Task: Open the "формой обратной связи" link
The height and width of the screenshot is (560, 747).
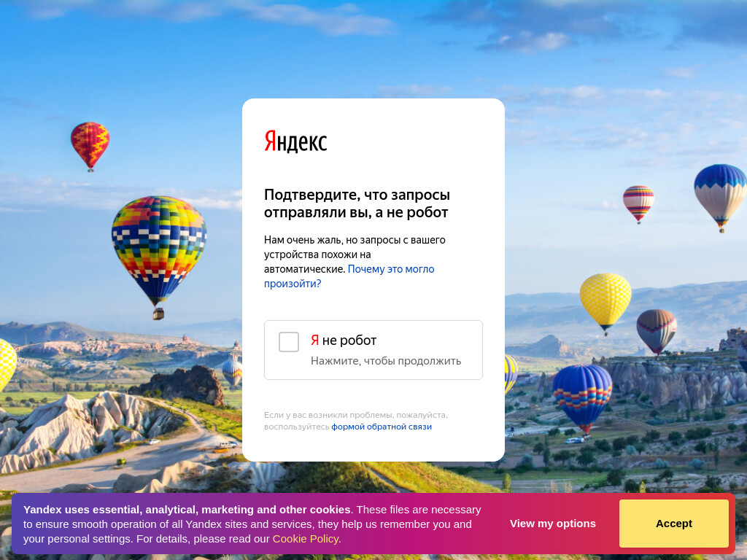Action: [x=382, y=427]
